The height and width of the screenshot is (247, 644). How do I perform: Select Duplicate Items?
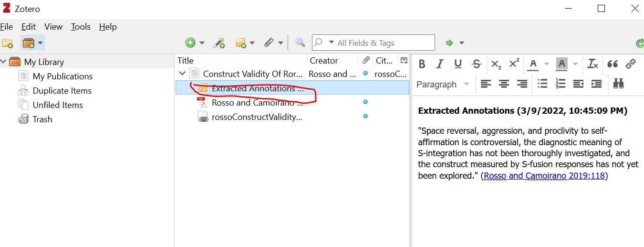tap(62, 90)
